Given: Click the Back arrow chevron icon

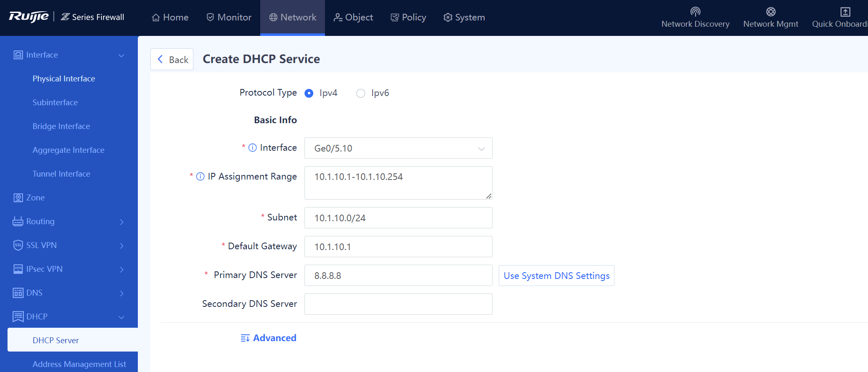Looking at the screenshot, I should pyautogui.click(x=160, y=59).
